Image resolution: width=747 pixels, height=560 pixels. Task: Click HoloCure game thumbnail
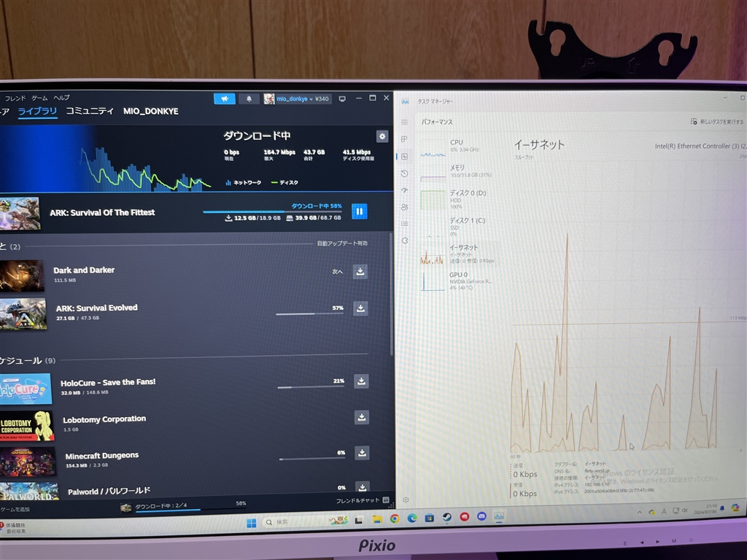pyautogui.click(x=25, y=389)
